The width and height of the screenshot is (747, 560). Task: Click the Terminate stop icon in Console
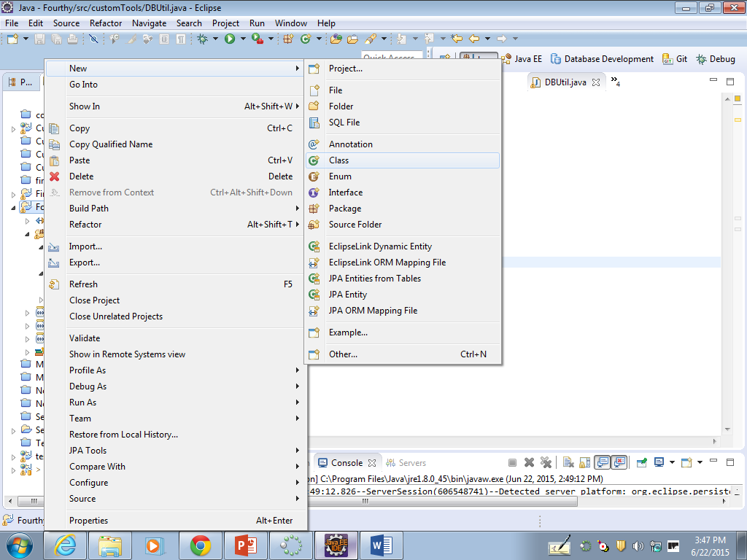512,462
